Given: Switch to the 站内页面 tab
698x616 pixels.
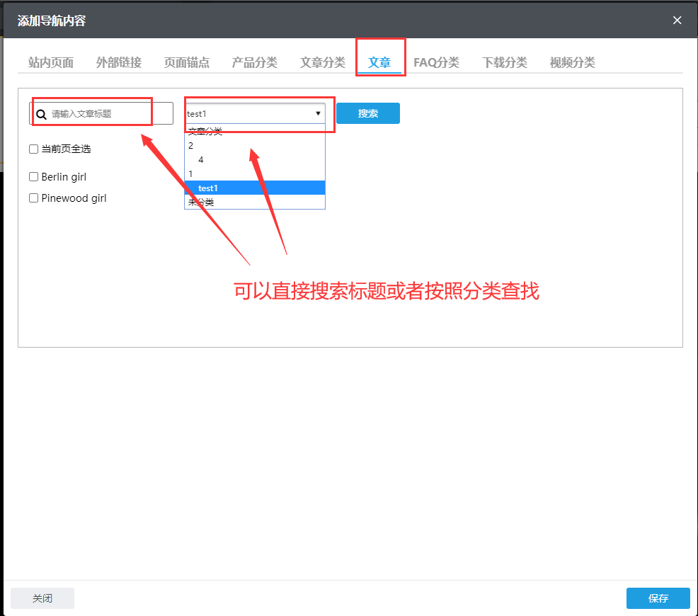Looking at the screenshot, I should pyautogui.click(x=50, y=62).
